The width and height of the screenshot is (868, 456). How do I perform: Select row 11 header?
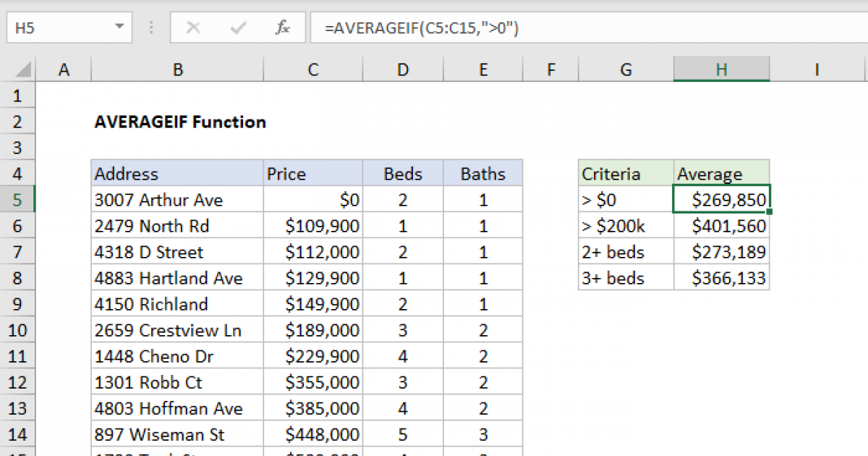pos(18,356)
